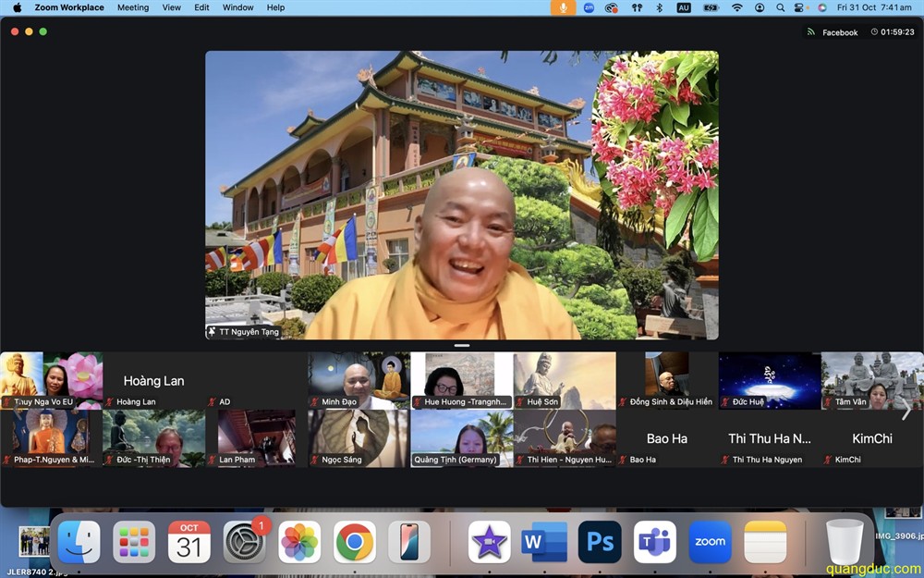
Task: Click the meeting timer 01:59:23
Action: point(893,32)
